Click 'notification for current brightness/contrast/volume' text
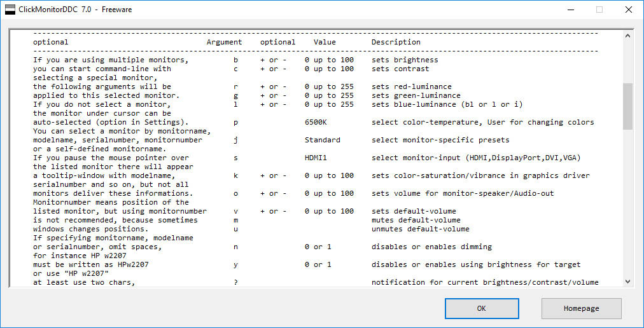Screen dimensions: 644x328 coord(485,282)
